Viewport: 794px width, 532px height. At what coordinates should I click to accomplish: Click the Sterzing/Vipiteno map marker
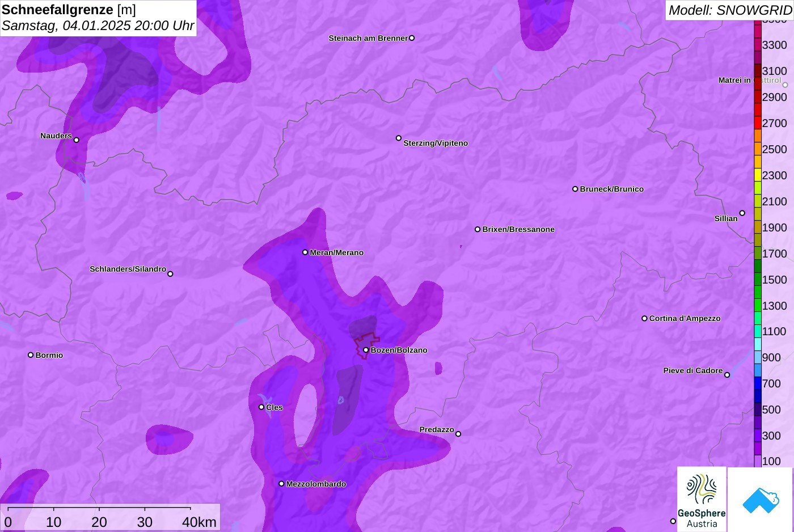click(399, 138)
